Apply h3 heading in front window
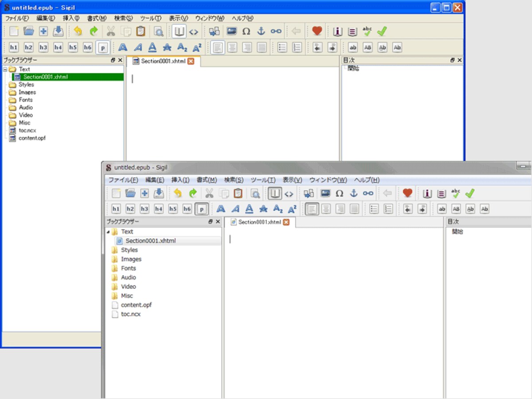Image resolution: width=532 pixels, height=399 pixels. point(145,209)
